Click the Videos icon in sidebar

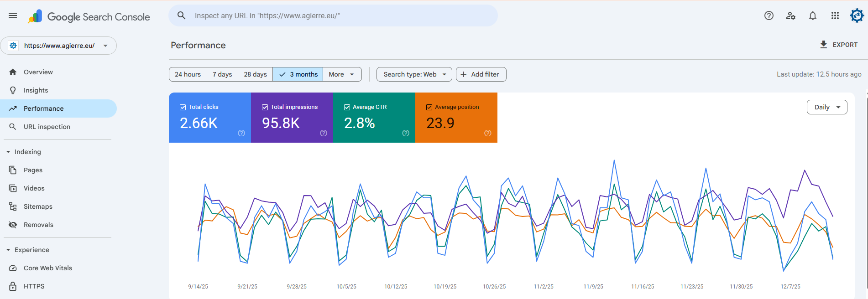13,188
